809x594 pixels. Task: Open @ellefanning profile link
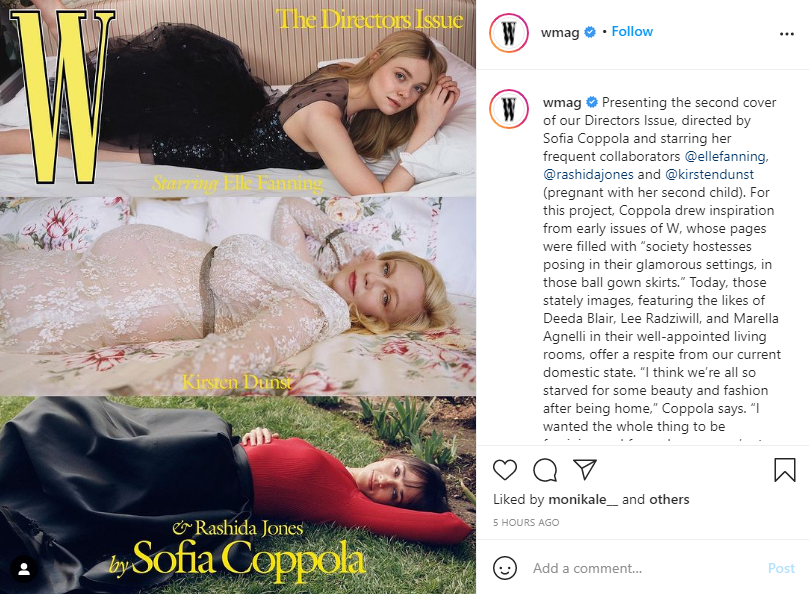coord(726,156)
